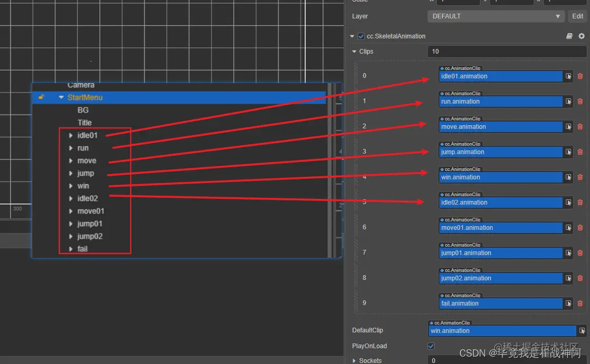Collapse the StartMenu node in hierarchy
This screenshot has height=364, width=590.
pyautogui.click(x=61, y=97)
